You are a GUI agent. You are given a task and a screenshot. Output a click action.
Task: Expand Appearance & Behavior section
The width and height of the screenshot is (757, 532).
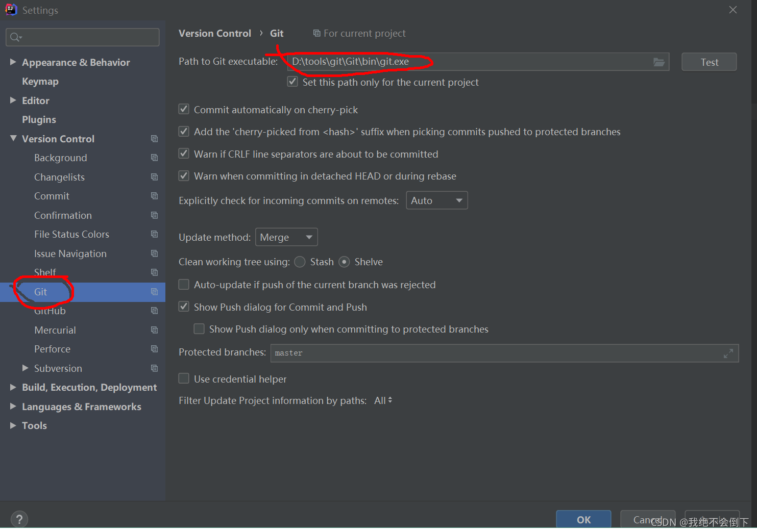click(13, 62)
